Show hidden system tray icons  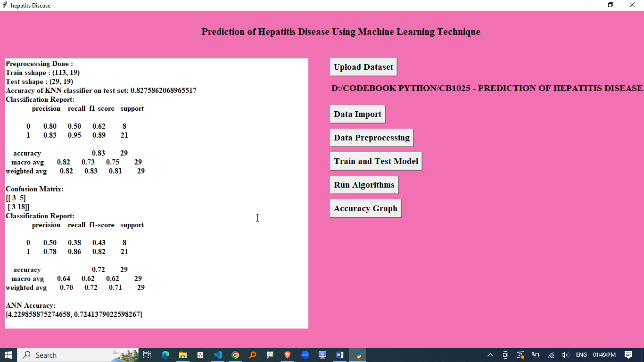point(490,355)
